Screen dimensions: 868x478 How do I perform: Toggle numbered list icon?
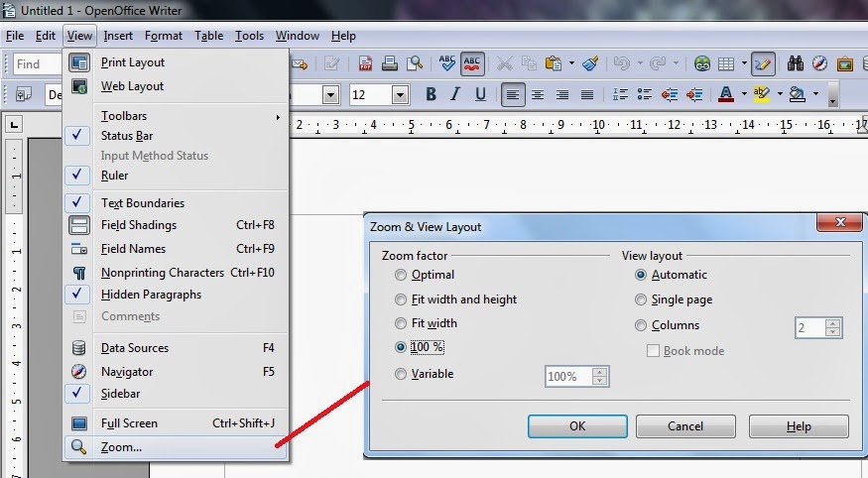coord(619,94)
